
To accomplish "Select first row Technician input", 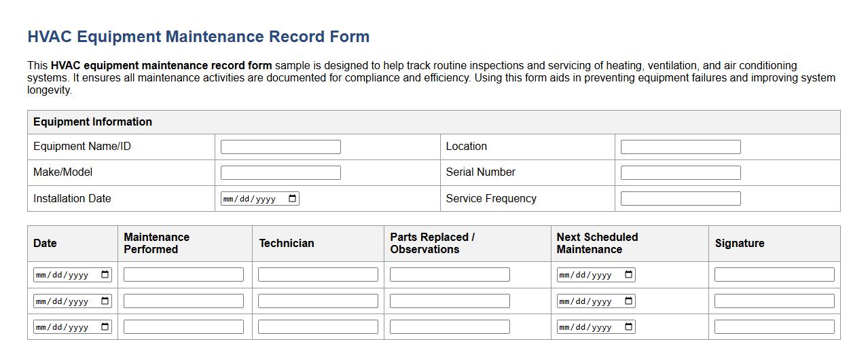I will 318,274.
